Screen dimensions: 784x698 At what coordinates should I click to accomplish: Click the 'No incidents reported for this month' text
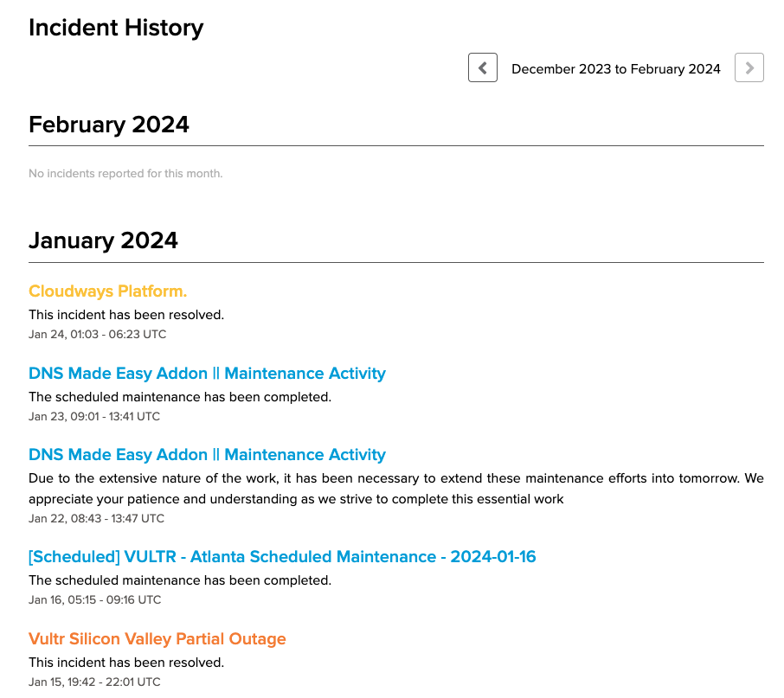[125, 174]
